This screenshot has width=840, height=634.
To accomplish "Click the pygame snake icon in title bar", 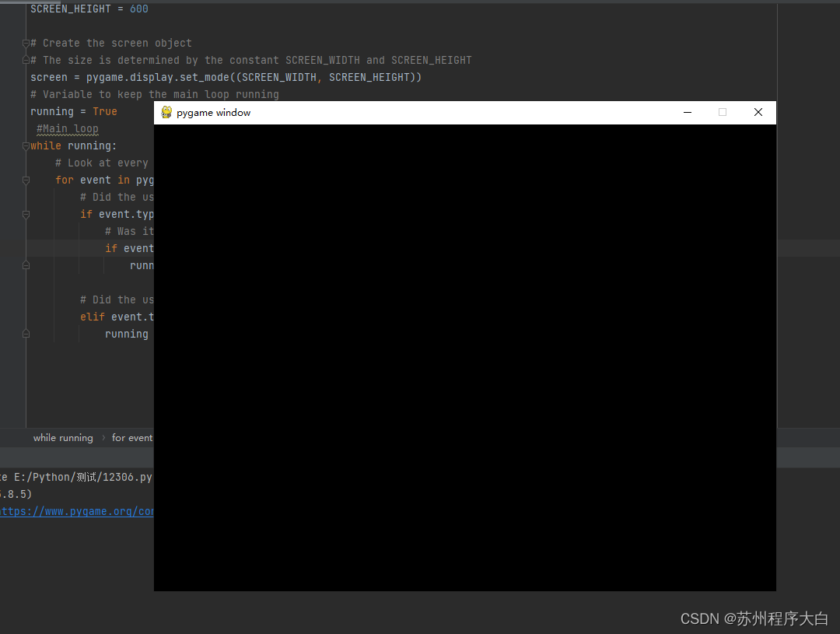I will pyautogui.click(x=166, y=112).
